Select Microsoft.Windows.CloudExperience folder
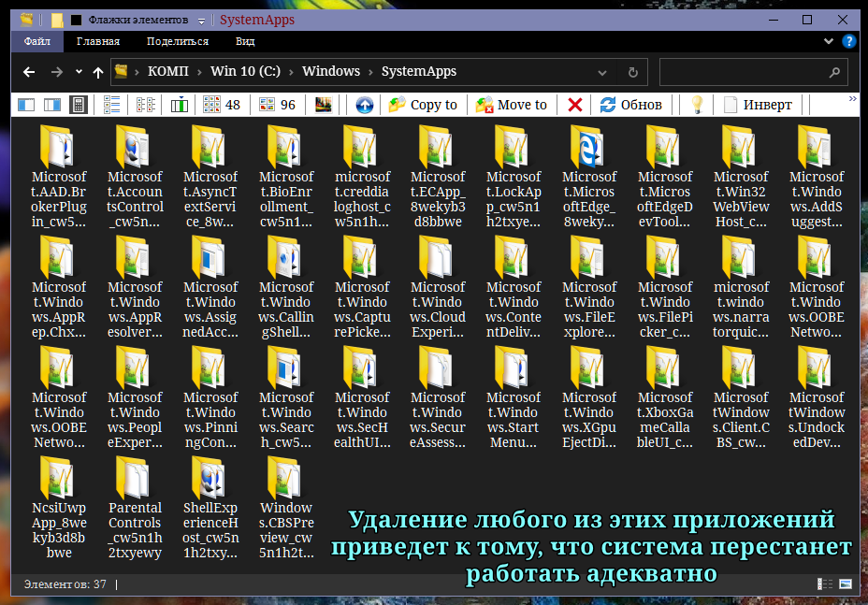Screen dimensions: 868x605 pyautogui.click(x=438, y=287)
